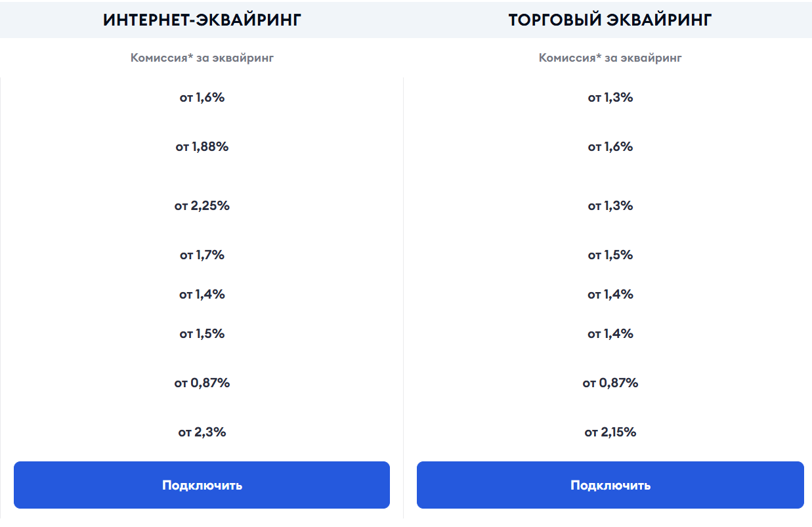Select the ИНТЕРНЕТ-ЭКВАЙРИНГ column heading

click(202, 20)
